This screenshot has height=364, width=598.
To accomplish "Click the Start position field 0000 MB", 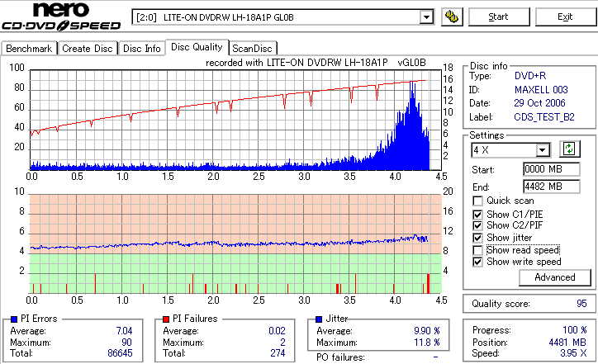I will pyautogui.click(x=552, y=169).
